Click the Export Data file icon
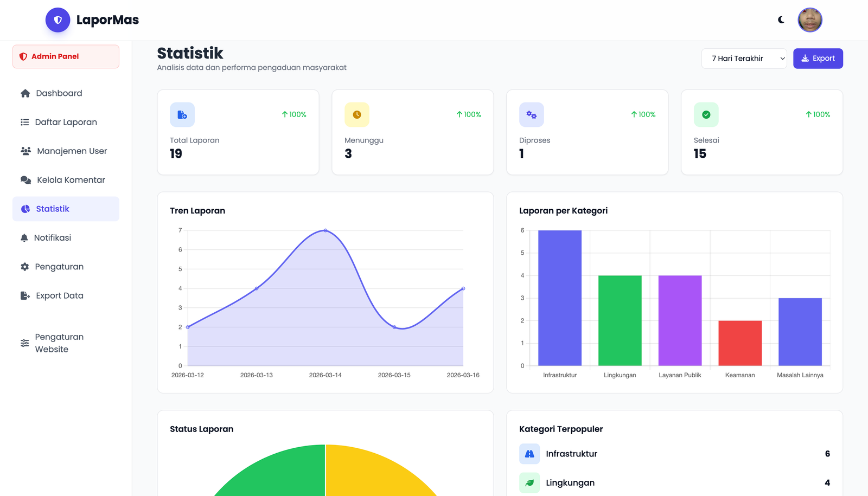Screen dimensions: 868x496 click(25, 295)
